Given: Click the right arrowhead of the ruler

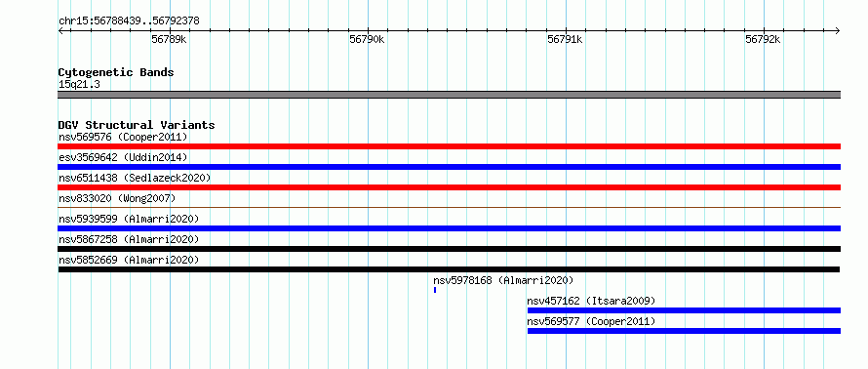Looking at the screenshot, I should [x=838, y=31].
